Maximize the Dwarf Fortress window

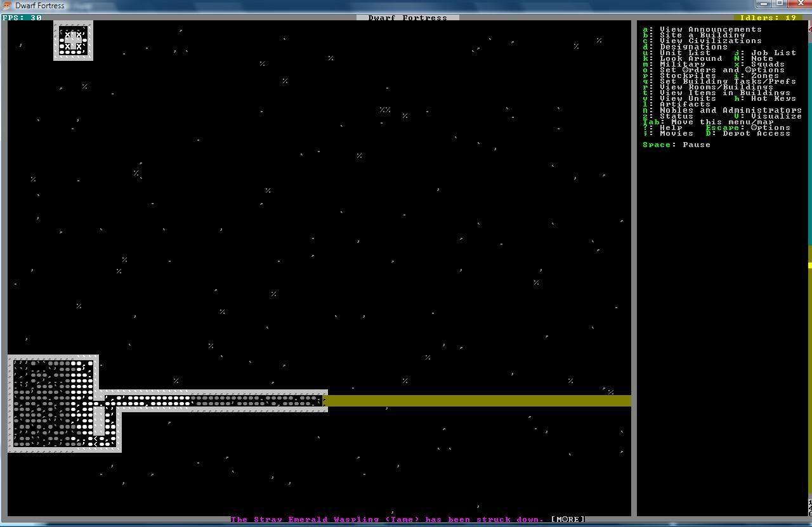[x=780, y=4]
